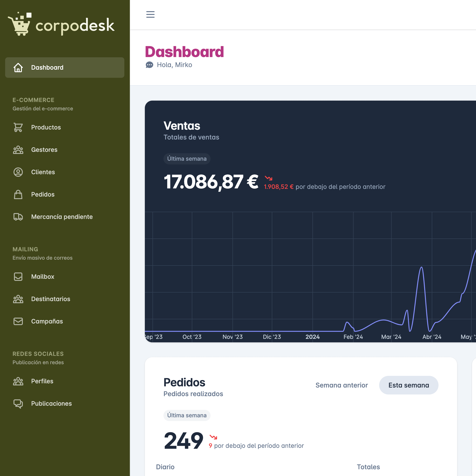The width and height of the screenshot is (476, 476).
Task: Click the Última semana badge in Ventas
Action: tap(187, 159)
